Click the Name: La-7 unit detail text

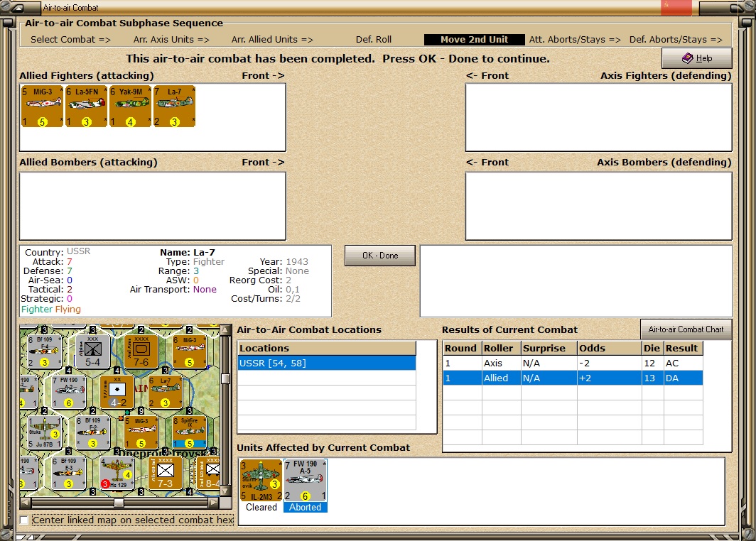pos(188,253)
